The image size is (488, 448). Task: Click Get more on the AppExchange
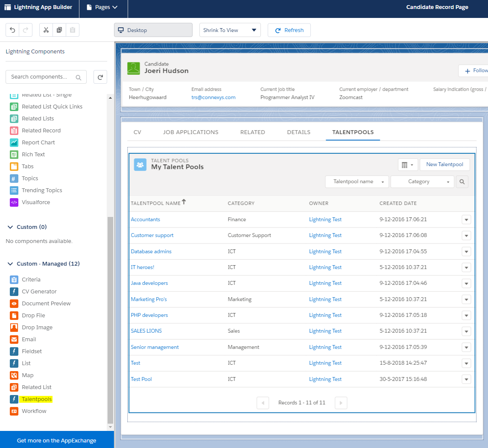coord(57,441)
